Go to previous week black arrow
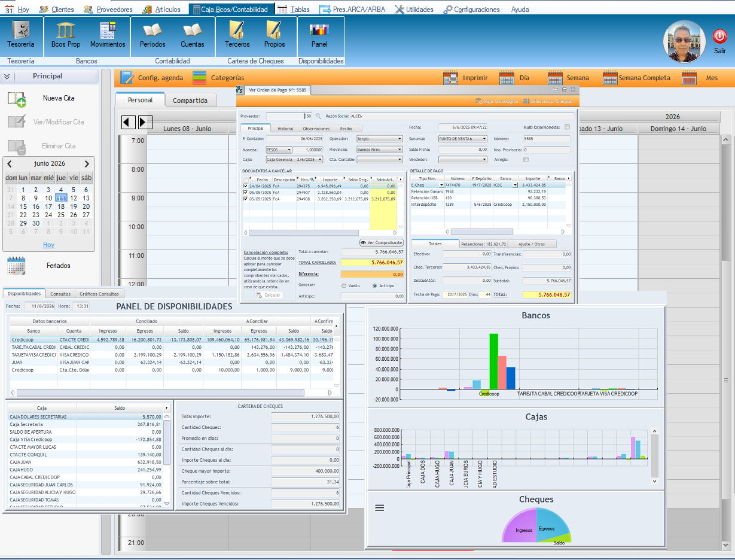The height and width of the screenshot is (560, 735). tap(129, 122)
